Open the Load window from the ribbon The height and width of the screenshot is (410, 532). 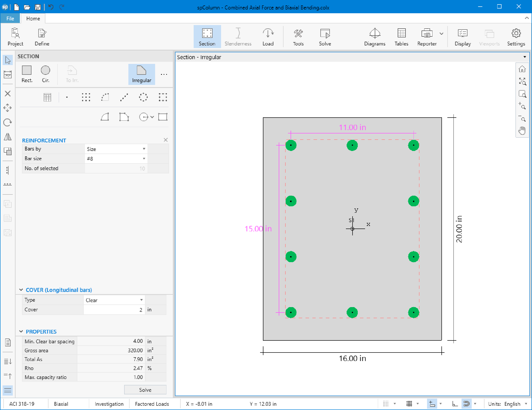point(268,37)
